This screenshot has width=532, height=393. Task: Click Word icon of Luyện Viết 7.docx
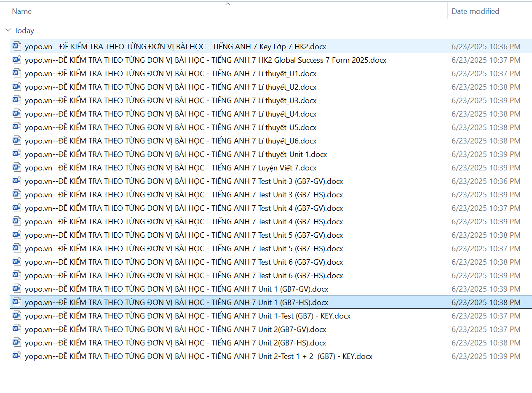point(17,167)
